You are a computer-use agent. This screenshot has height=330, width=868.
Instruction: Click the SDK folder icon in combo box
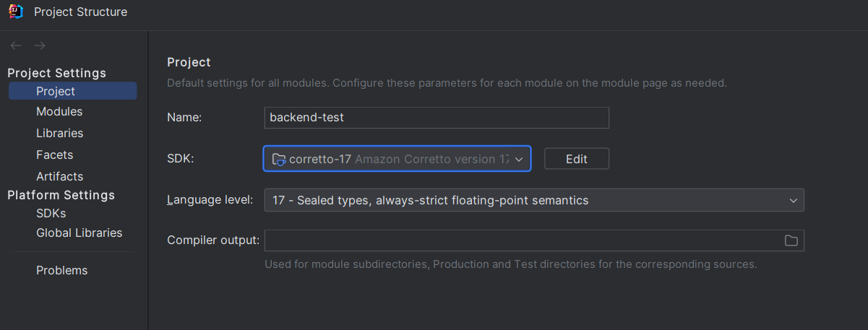278,159
